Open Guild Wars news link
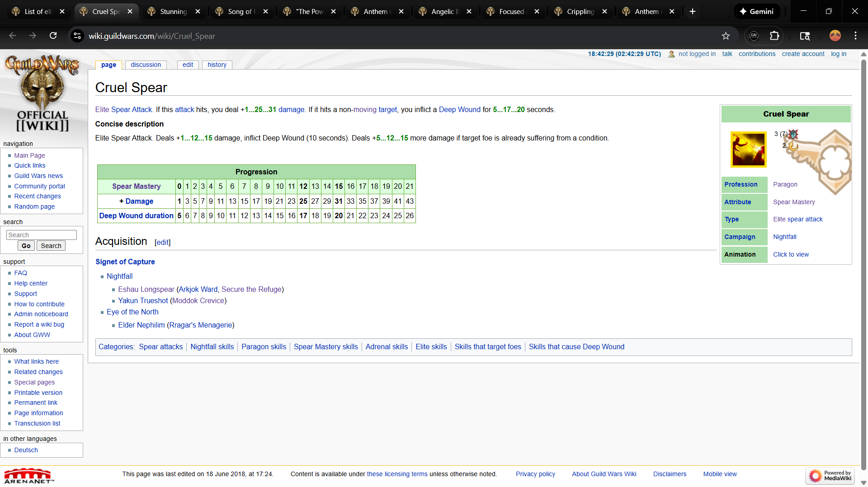 [x=38, y=176]
